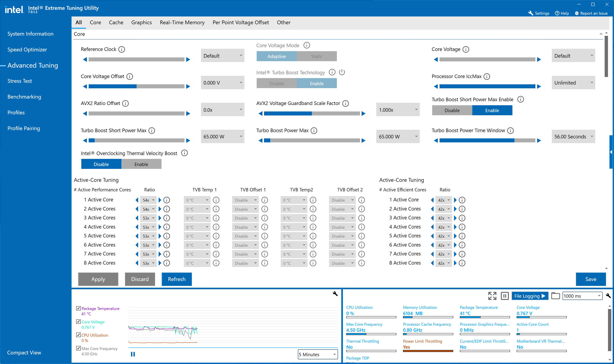
Task: Enable Overclocking Thermal Velocity Boost
Action: (x=141, y=164)
